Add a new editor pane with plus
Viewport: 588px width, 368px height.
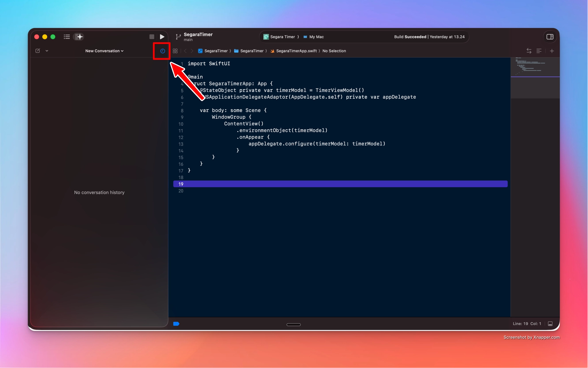click(x=552, y=51)
